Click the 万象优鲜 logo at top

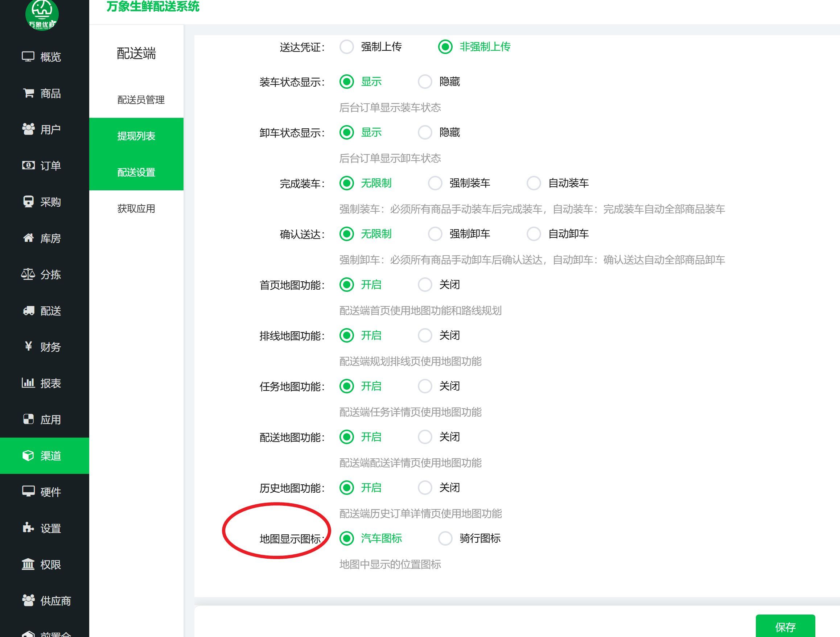coord(42,15)
